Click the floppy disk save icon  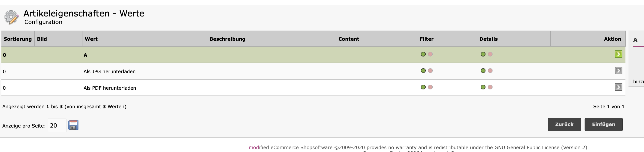point(73,125)
